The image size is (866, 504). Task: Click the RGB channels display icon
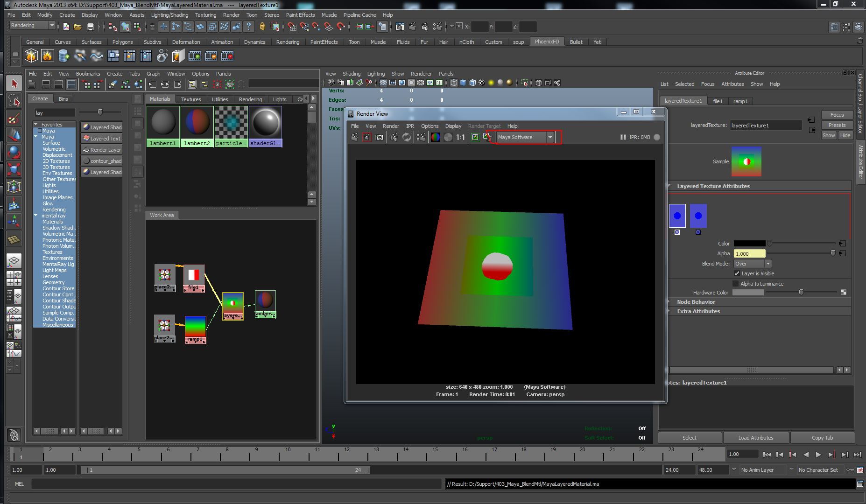tap(436, 137)
